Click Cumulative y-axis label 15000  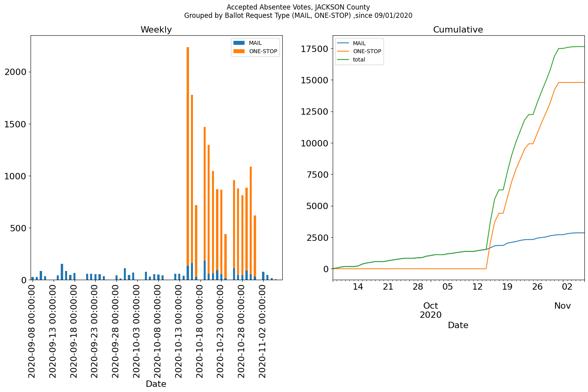(314, 80)
